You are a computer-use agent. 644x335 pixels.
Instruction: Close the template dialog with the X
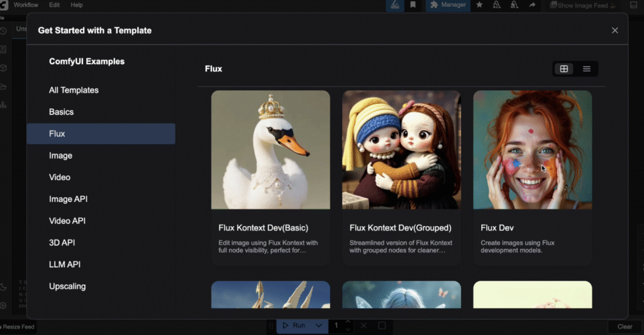(614, 30)
